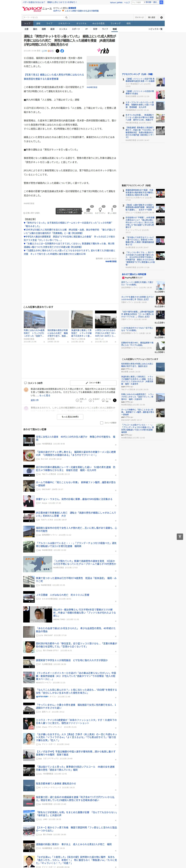
Task: Toggle コメント非表示 checkbox
Action: tap(102, 423)
